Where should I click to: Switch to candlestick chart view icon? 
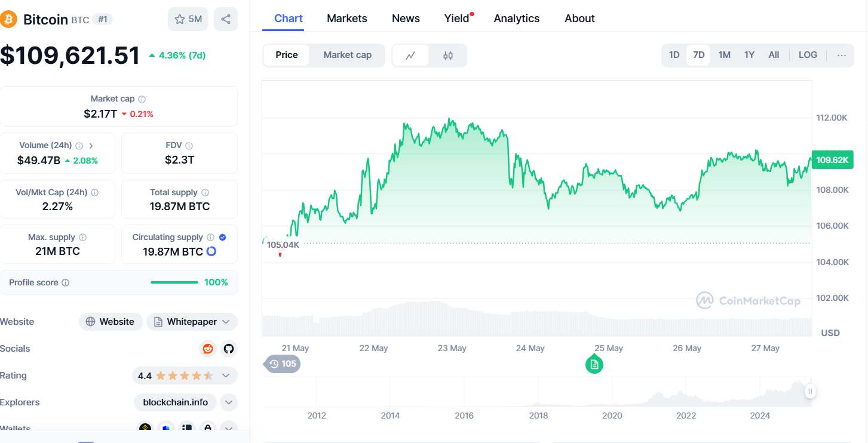tap(448, 56)
